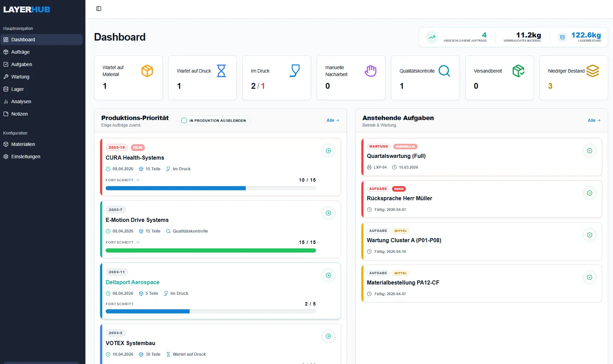Toggle the sidebar collapse icon
The width and height of the screenshot is (613, 364).
99,9
